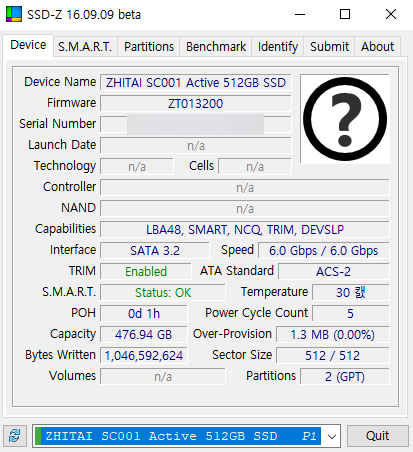This screenshot has height=452, width=413.
Task: Click the Device Name field value
Action: coord(196,83)
